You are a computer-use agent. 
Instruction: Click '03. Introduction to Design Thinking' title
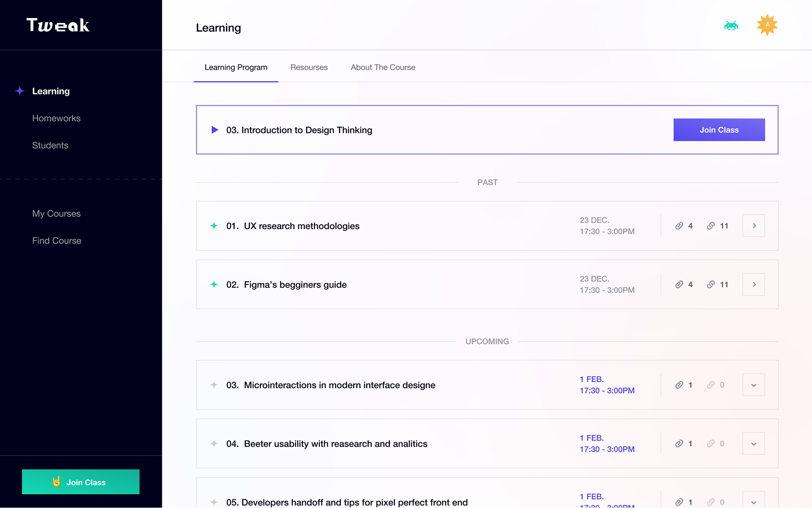(x=299, y=130)
